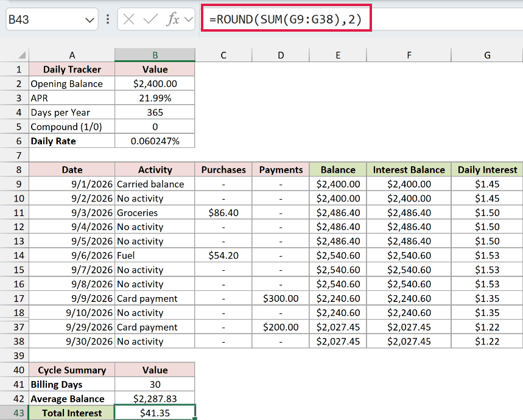Select 9/29/2026 Interest Balance $2,027.45

click(x=409, y=327)
